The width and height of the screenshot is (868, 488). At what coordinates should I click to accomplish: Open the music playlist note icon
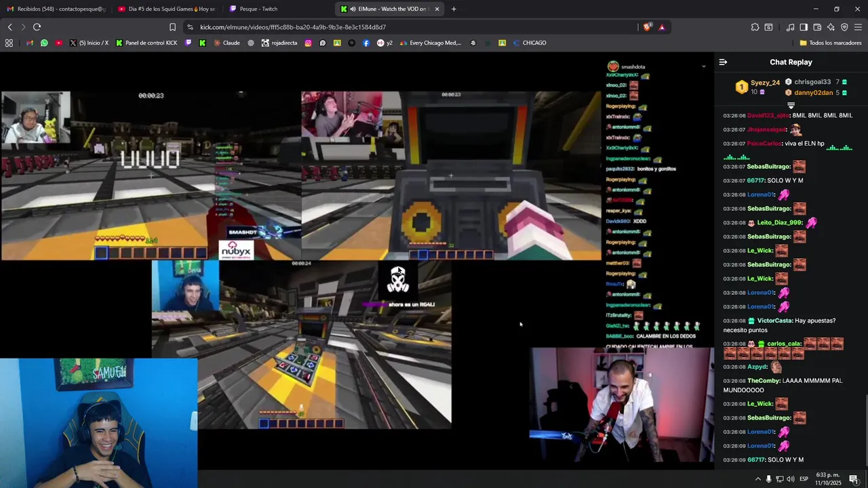[x=790, y=27]
